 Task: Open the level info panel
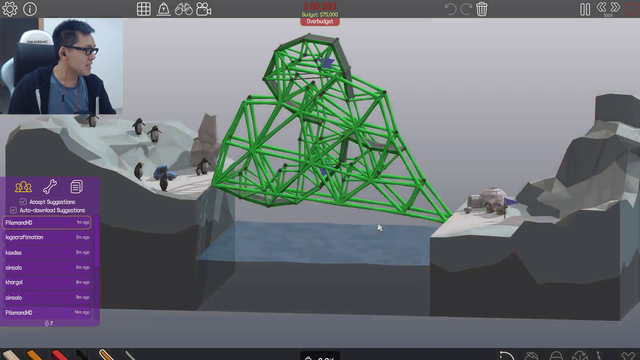click(x=30, y=9)
